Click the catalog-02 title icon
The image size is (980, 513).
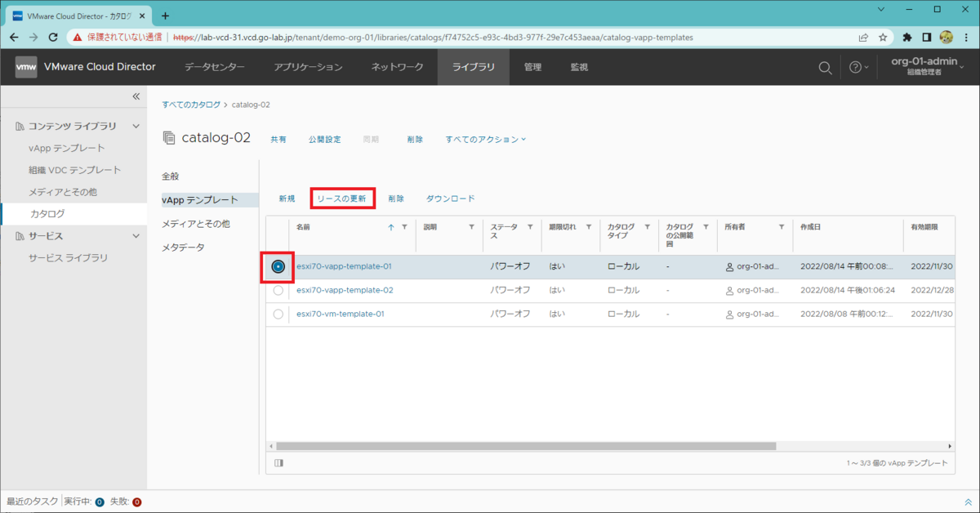[169, 137]
